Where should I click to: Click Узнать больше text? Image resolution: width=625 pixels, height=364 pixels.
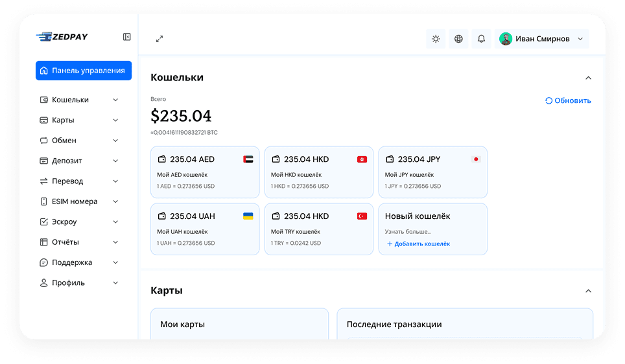pos(408,232)
